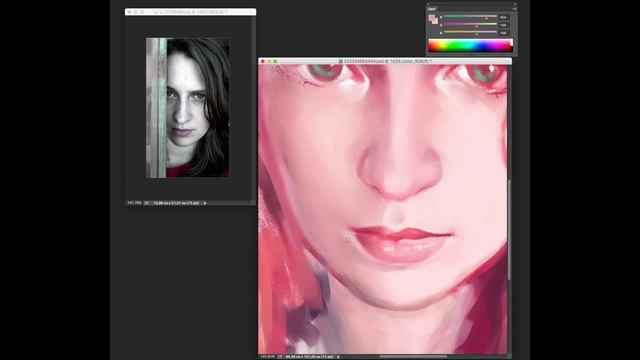Click the reference photo thumbnail image
Viewport: 640px width, 360px height.
[188, 108]
